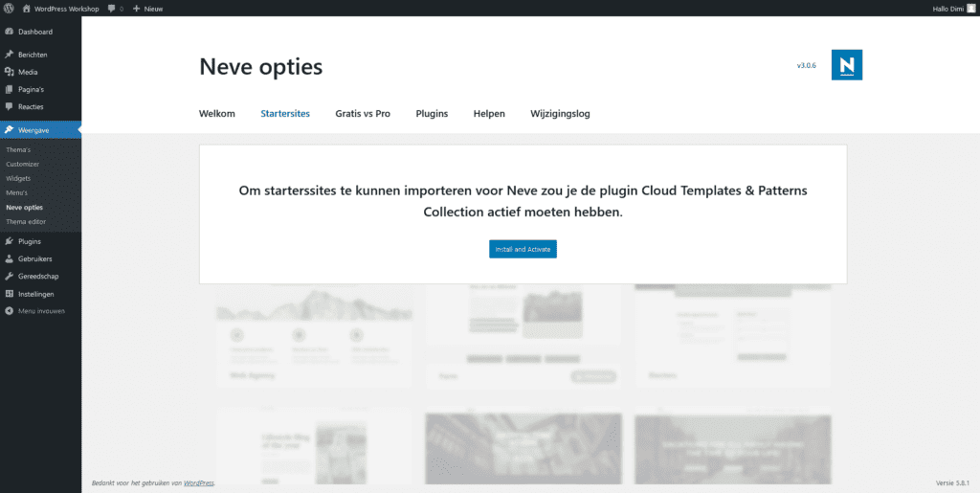This screenshot has width=980, height=493.
Task: Open the Menu's submenu item
Action: 17,193
